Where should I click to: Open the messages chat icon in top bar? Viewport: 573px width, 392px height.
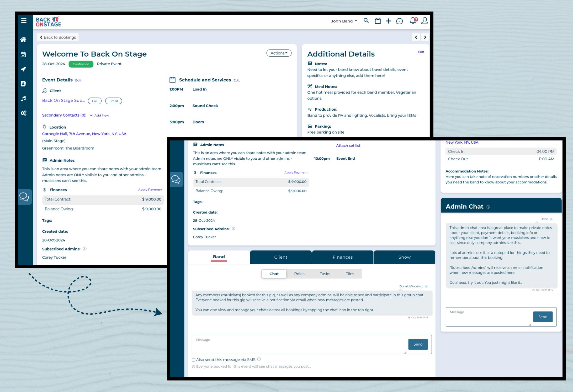[x=399, y=21]
